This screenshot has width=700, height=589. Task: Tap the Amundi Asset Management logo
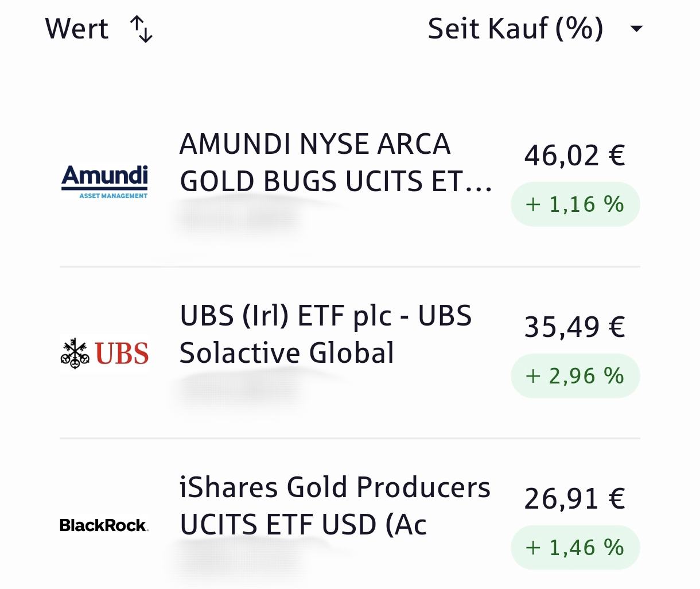[104, 181]
